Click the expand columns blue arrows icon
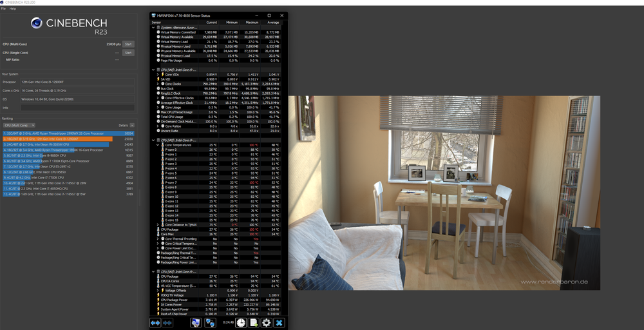 click(155, 322)
